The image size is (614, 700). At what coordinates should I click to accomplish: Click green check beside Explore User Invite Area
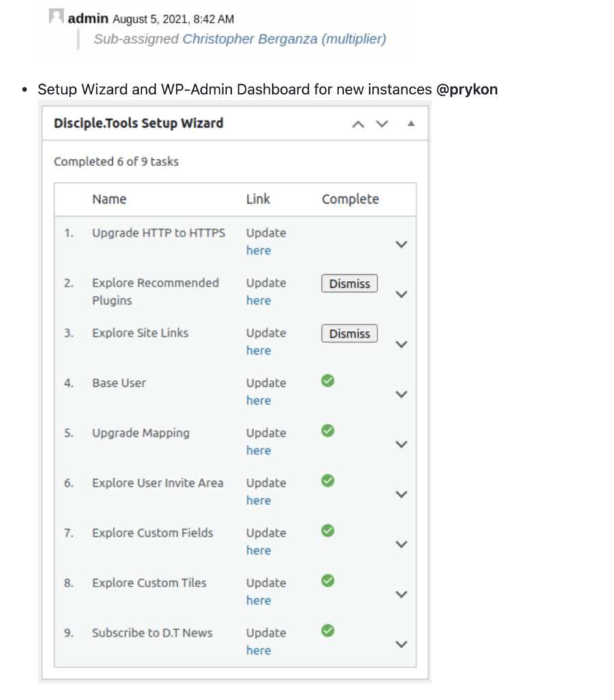click(x=328, y=481)
